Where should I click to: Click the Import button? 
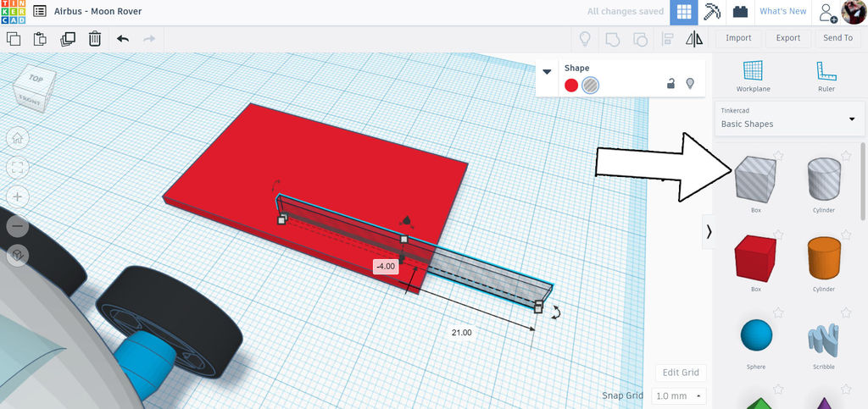738,38
